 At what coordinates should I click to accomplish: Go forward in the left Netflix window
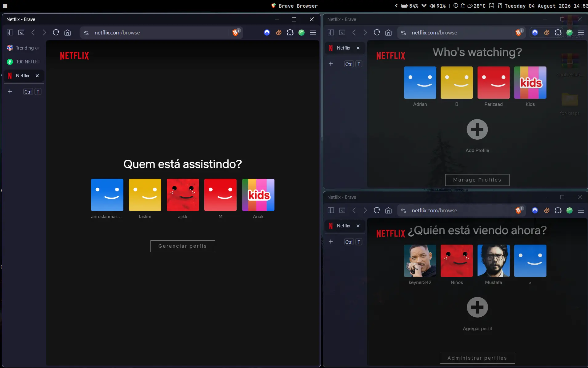(x=44, y=33)
